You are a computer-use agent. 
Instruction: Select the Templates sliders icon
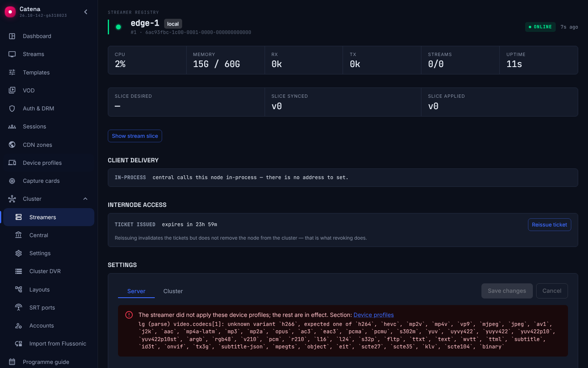click(12, 72)
